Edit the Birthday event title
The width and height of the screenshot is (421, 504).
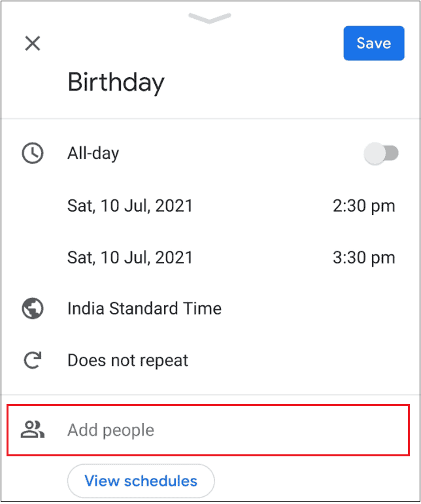pos(116,82)
